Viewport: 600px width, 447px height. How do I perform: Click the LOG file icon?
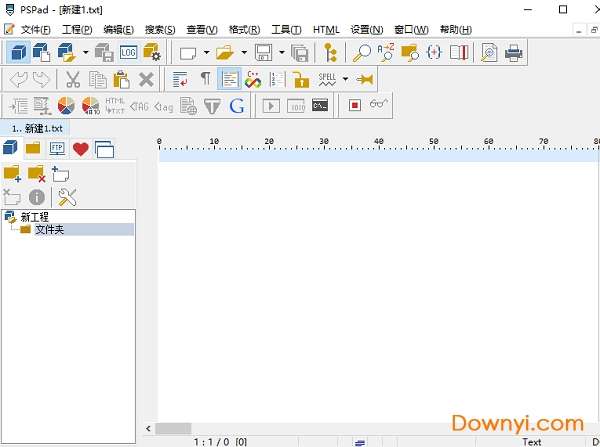tap(128, 53)
